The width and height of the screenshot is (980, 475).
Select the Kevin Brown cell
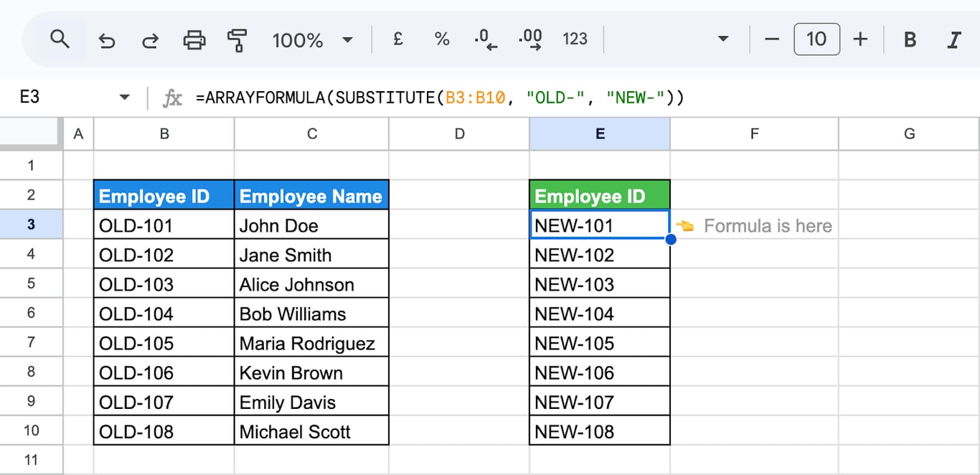click(311, 372)
